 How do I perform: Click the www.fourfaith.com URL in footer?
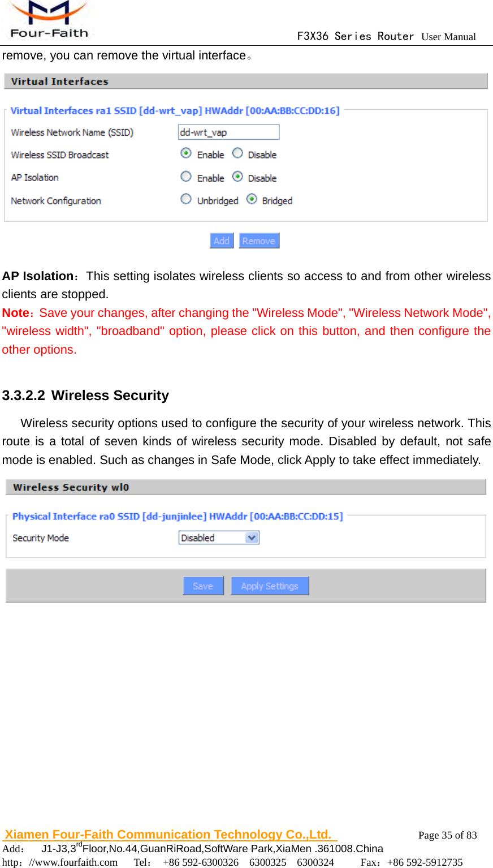[x=73, y=862]
